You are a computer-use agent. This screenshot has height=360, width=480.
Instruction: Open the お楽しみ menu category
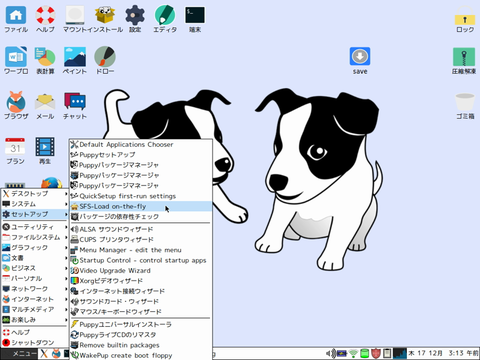35,320
